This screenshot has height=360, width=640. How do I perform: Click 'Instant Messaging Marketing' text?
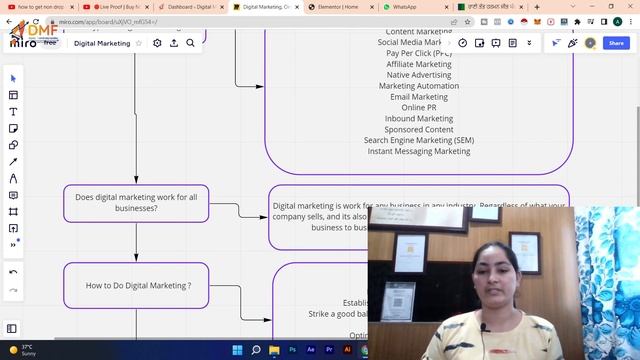click(x=419, y=151)
